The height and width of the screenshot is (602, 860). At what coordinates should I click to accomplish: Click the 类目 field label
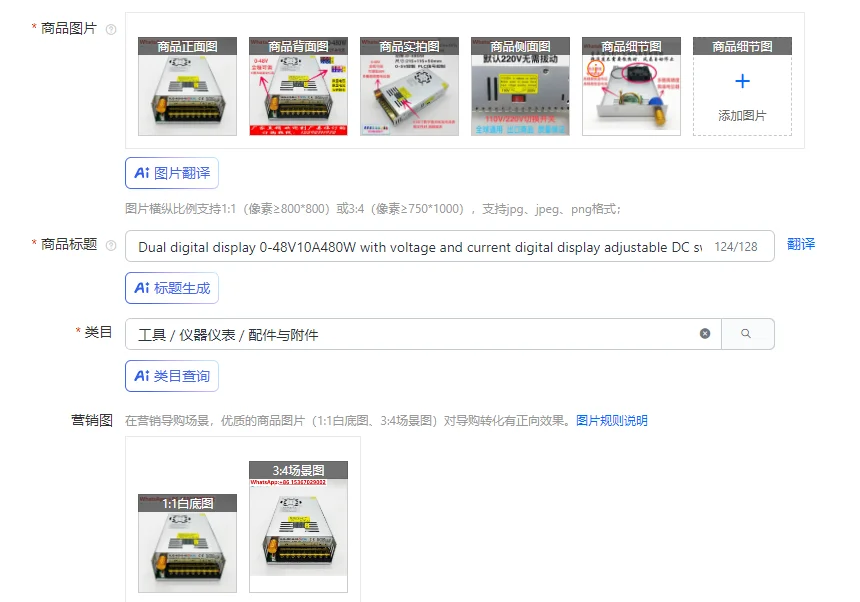pyautogui.click(x=98, y=332)
